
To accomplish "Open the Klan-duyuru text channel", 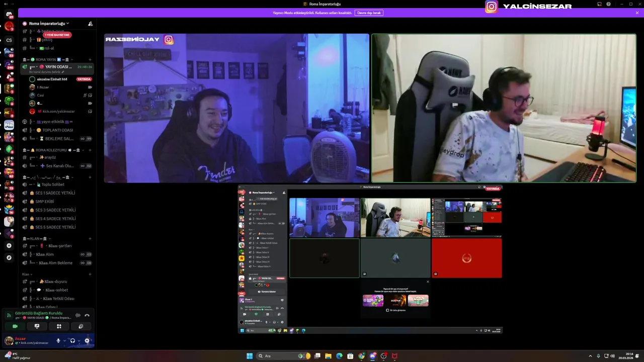I will click(57, 282).
